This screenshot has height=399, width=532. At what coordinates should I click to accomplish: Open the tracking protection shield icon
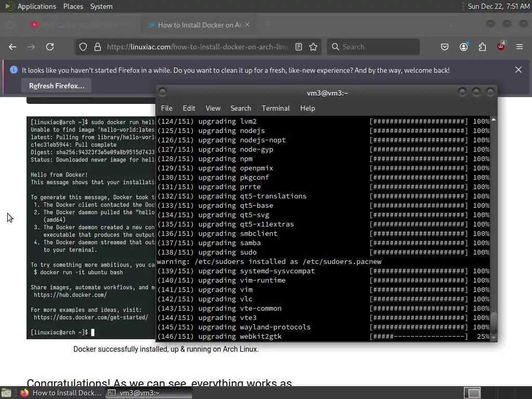coord(83,47)
